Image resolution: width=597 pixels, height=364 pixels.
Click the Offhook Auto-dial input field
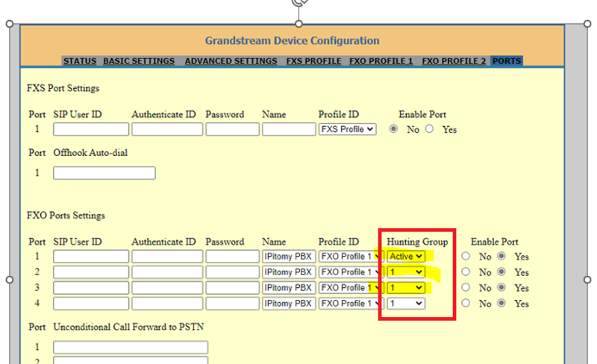(104, 173)
